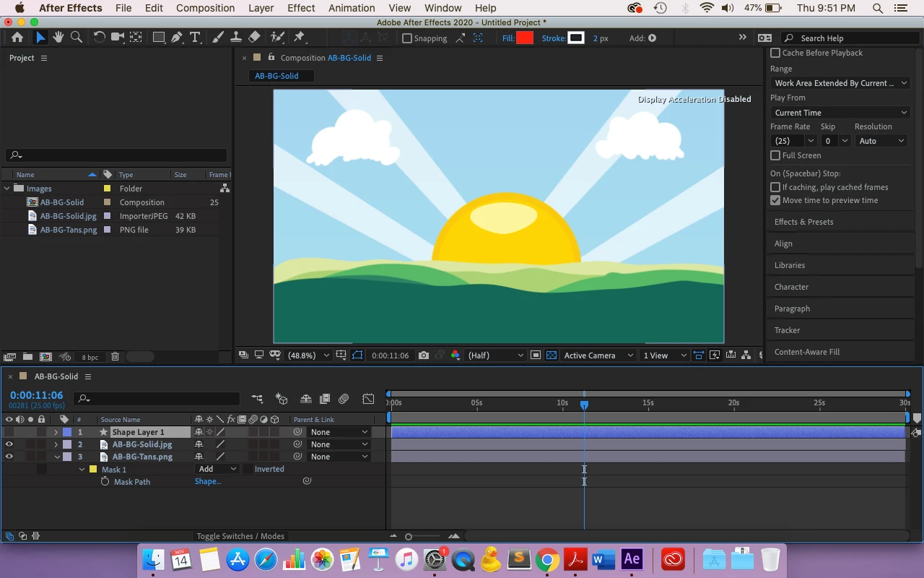Open the Home screen icon in toolbar
The image size is (924, 578).
pyautogui.click(x=17, y=38)
